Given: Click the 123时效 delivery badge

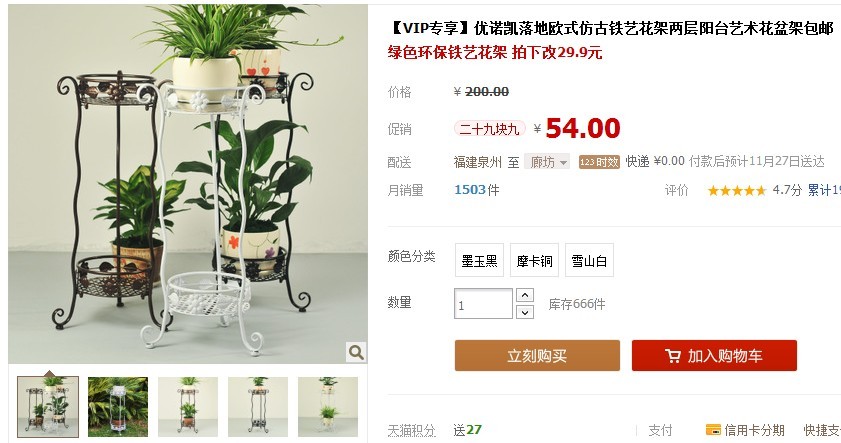Looking at the screenshot, I should 599,162.
